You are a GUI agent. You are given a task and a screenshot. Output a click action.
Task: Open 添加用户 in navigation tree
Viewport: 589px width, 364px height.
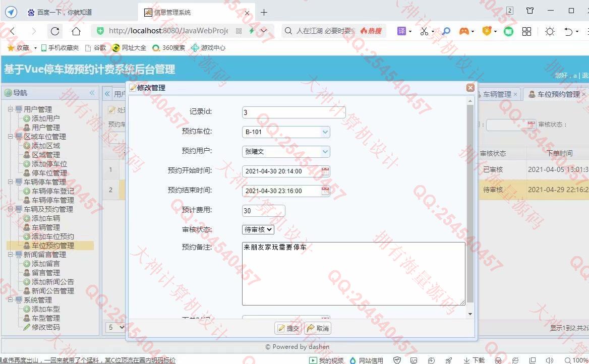coord(45,118)
